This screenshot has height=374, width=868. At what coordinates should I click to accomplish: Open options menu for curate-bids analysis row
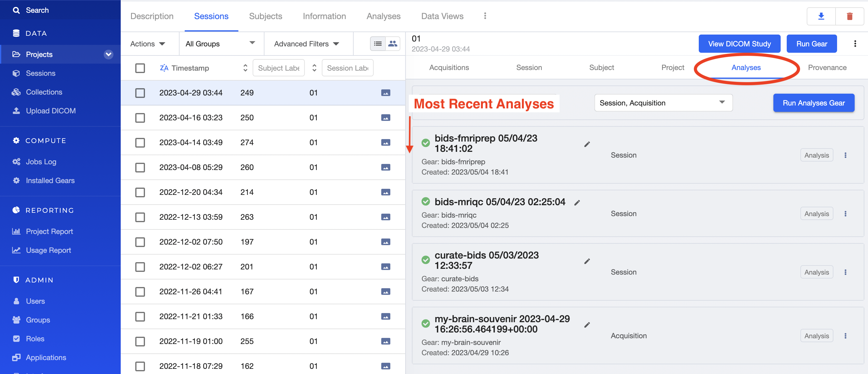click(845, 272)
